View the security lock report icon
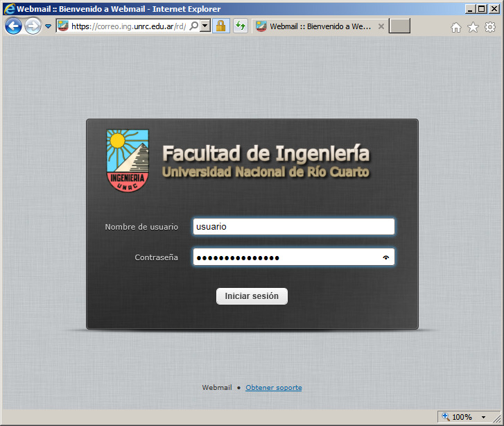This screenshot has width=504, height=426. coord(221,26)
